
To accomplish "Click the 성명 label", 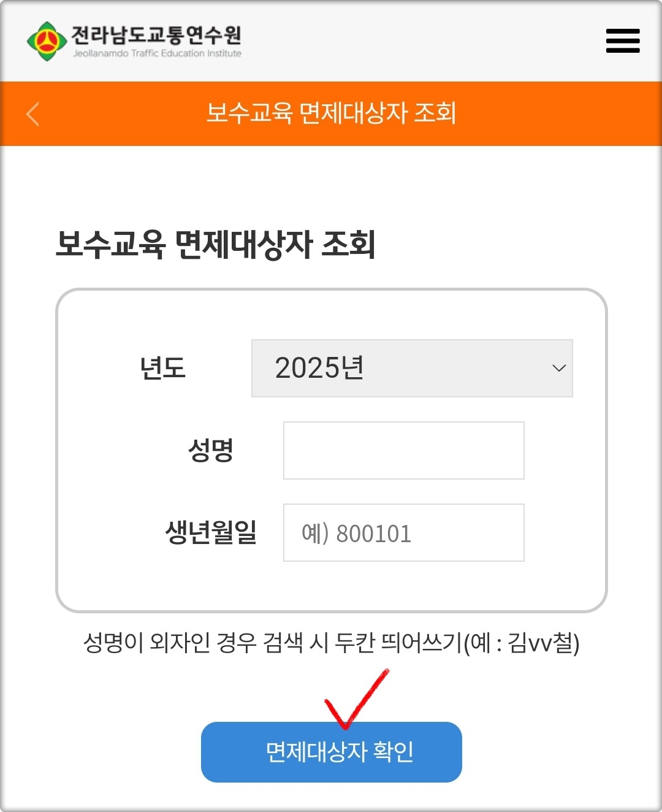I will tap(210, 450).
